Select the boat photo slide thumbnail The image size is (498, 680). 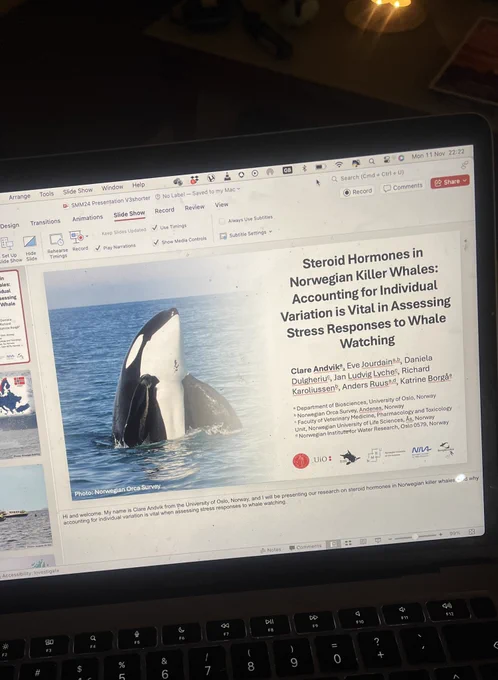coord(24,507)
